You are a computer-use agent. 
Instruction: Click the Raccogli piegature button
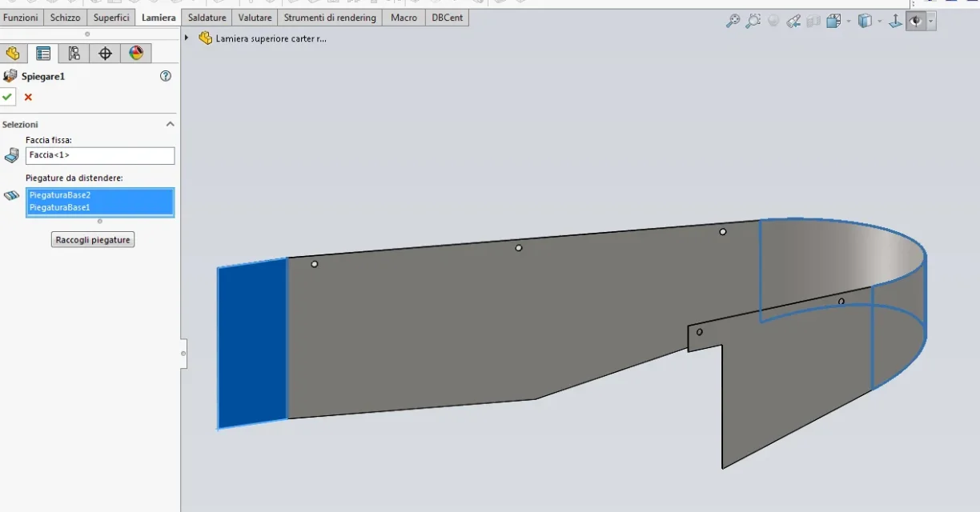click(93, 240)
